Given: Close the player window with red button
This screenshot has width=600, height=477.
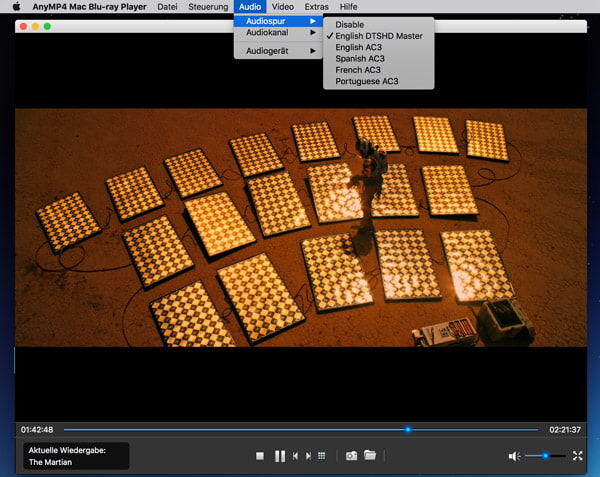Looking at the screenshot, I should pyautogui.click(x=23, y=26).
